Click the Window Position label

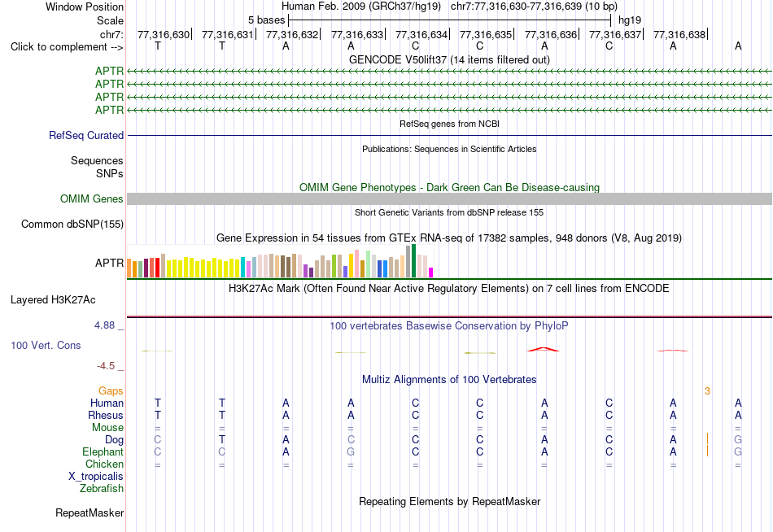click(85, 7)
